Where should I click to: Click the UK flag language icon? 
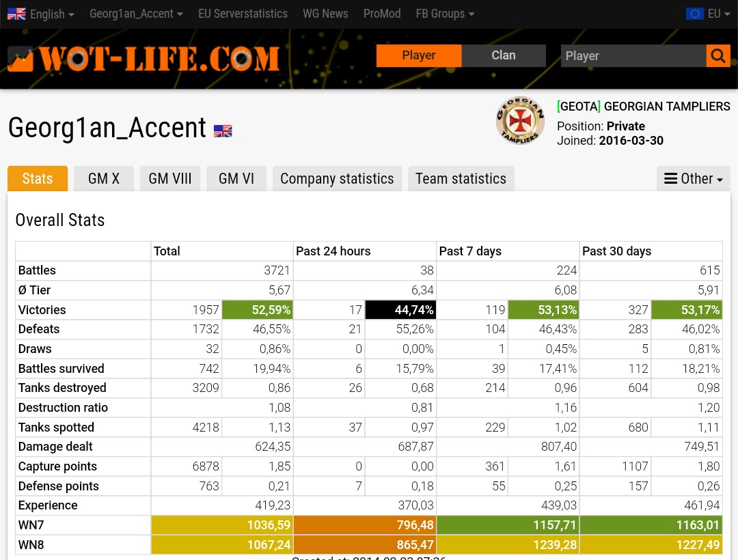click(x=16, y=14)
